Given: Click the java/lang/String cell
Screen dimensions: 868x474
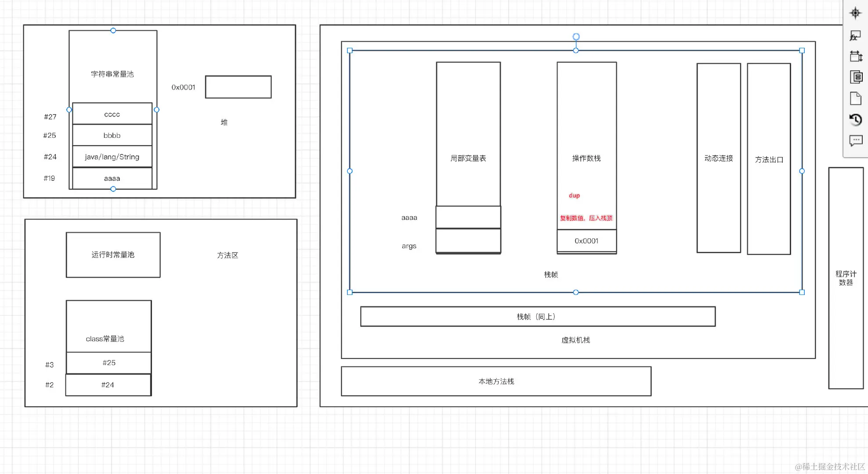Looking at the screenshot, I should [112, 157].
